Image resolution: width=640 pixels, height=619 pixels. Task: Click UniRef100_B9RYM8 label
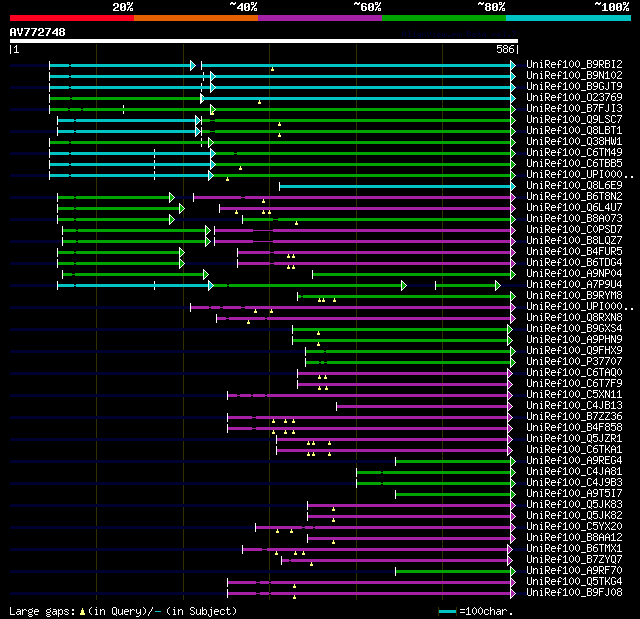pos(574,296)
